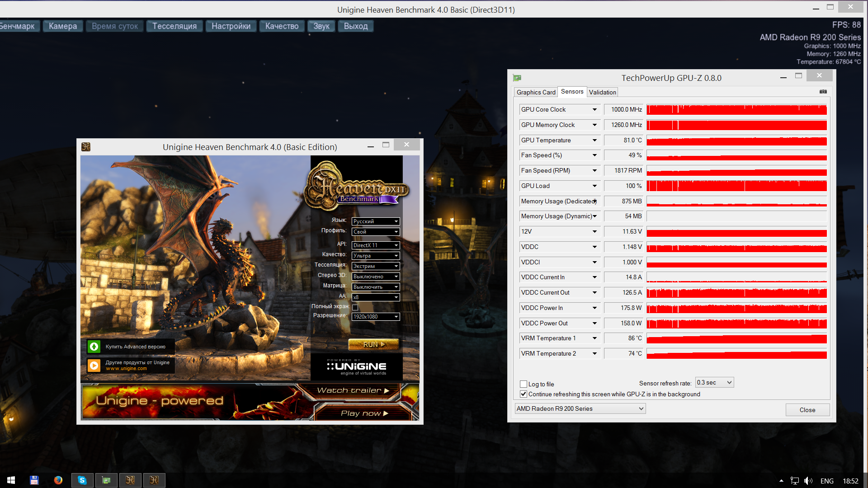
Task: Enable the Log to file checkbox
Action: (x=524, y=384)
